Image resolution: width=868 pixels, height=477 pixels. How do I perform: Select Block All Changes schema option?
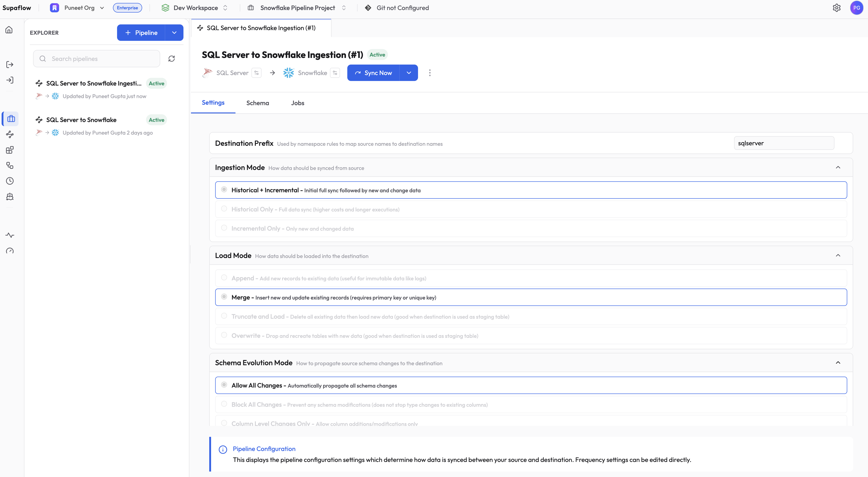coord(224,404)
